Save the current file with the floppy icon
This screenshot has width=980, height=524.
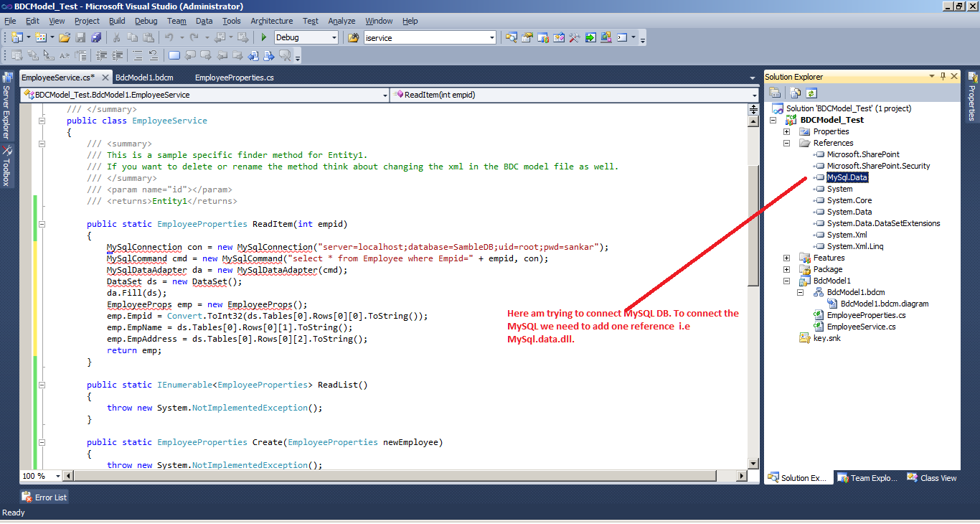point(80,37)
